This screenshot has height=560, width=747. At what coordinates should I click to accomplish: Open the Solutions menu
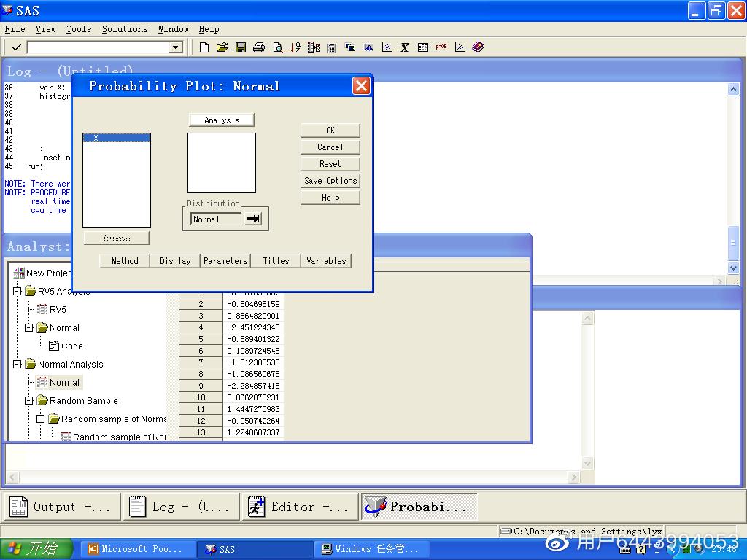(x=125, y=29)
